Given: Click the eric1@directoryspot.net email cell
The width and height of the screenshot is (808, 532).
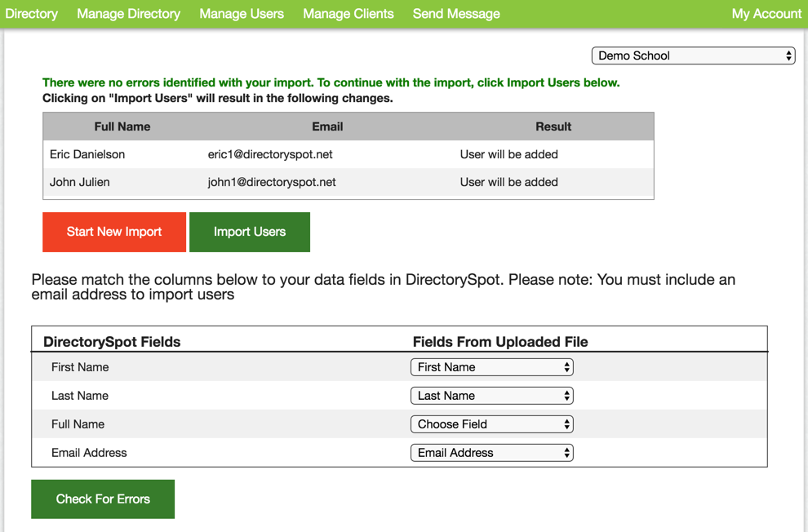Looking at the screenshot, I should coord(270,154).
